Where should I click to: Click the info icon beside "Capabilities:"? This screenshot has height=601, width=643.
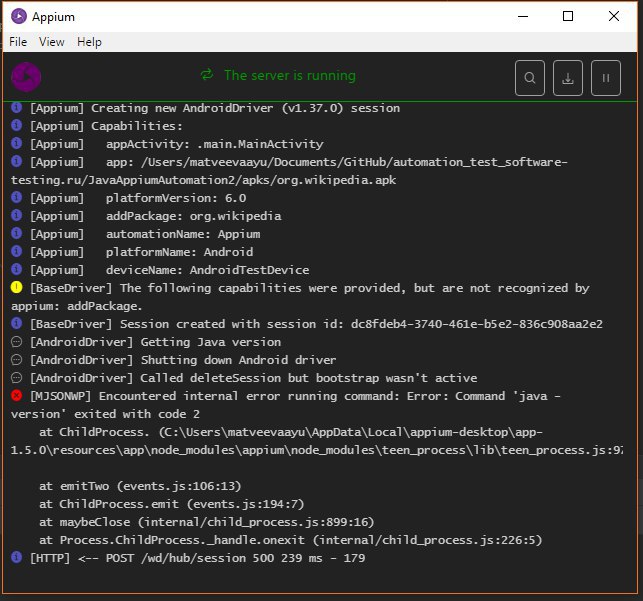click(16, 125)
